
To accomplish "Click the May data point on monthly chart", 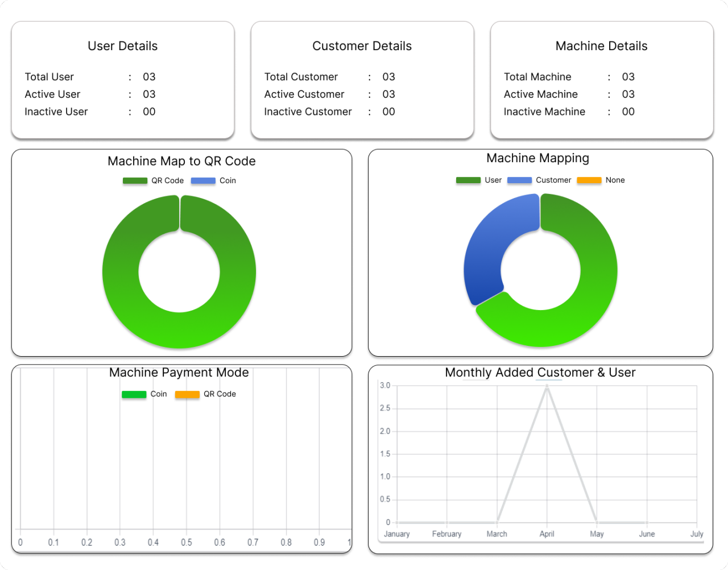I will point(597,522).
